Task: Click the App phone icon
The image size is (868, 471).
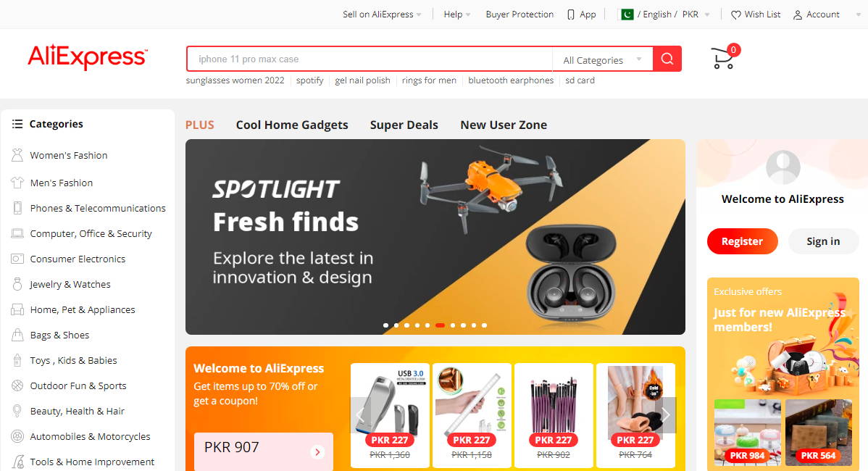Action: [571, 15]
